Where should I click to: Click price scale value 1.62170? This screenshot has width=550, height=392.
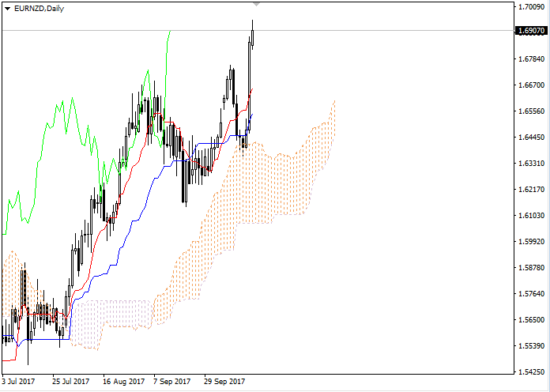(x=531, y=190)
